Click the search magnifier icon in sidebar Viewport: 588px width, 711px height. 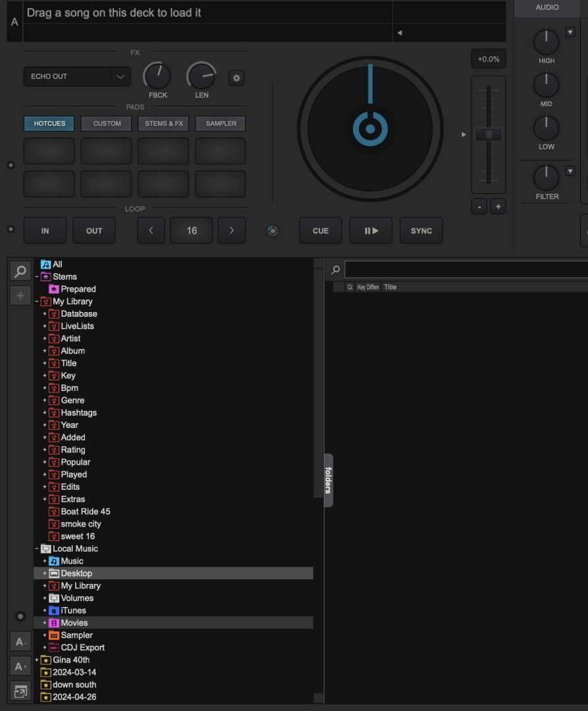[20, 271]
